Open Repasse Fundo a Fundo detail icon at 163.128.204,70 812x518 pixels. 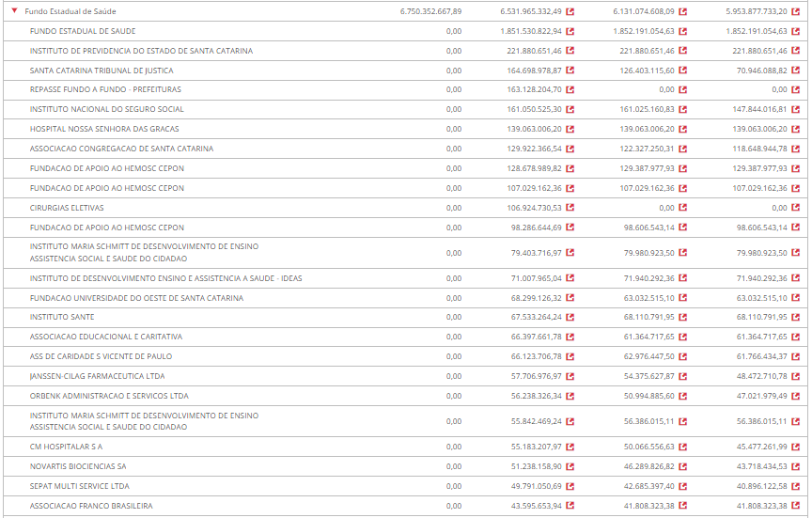pos(570,90)
